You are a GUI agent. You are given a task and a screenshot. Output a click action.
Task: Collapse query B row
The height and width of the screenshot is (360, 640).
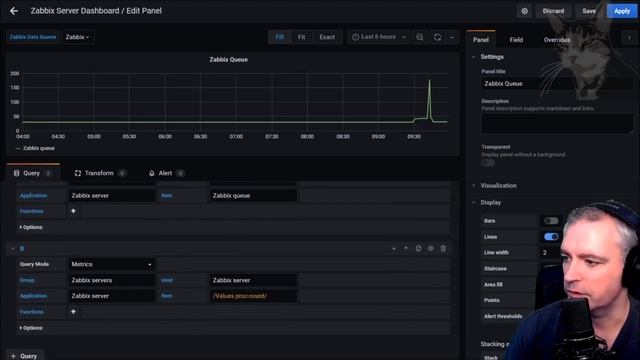pyautogui.click(x=13, y=248)
